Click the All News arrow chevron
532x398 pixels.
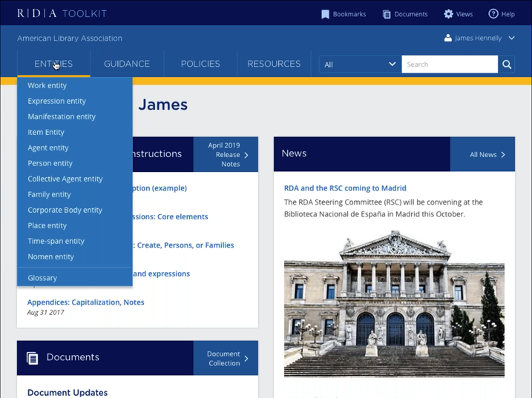(503, 155)
